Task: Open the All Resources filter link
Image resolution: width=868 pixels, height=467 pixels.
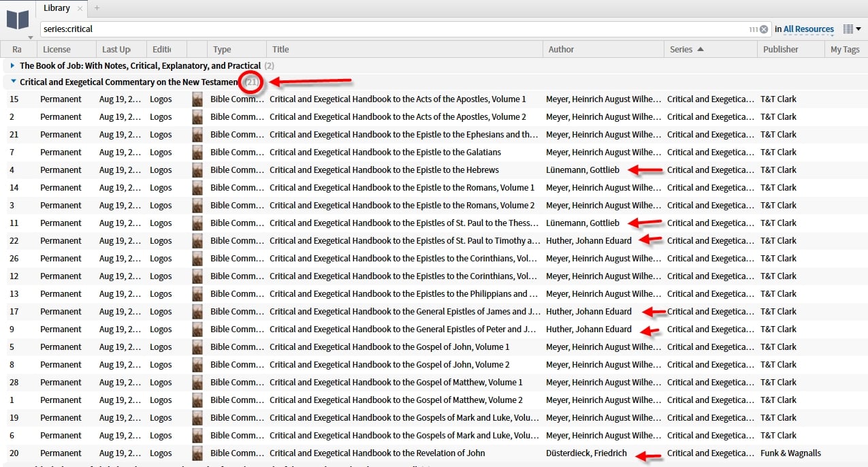Action: tap(809, 29)
